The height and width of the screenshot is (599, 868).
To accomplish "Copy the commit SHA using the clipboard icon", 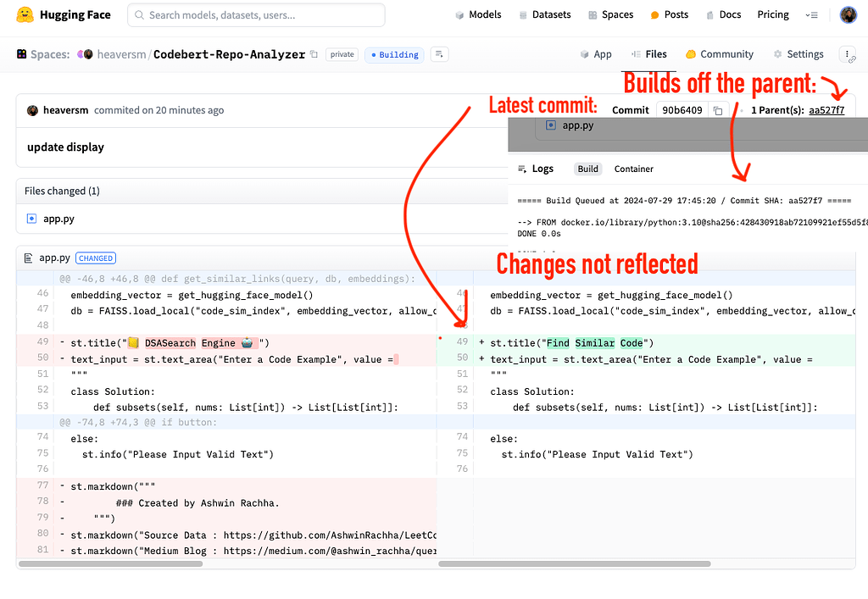I will pyautogui.click(x=716, y=109).
